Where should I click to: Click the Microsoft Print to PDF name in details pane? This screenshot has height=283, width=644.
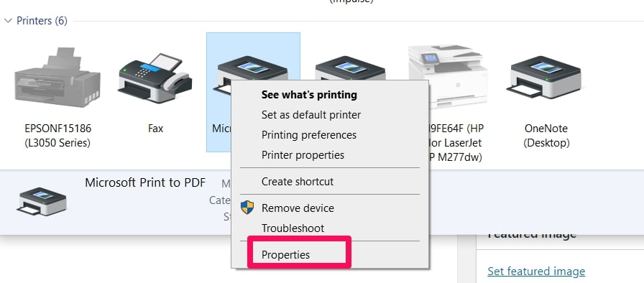coord(145,182)
